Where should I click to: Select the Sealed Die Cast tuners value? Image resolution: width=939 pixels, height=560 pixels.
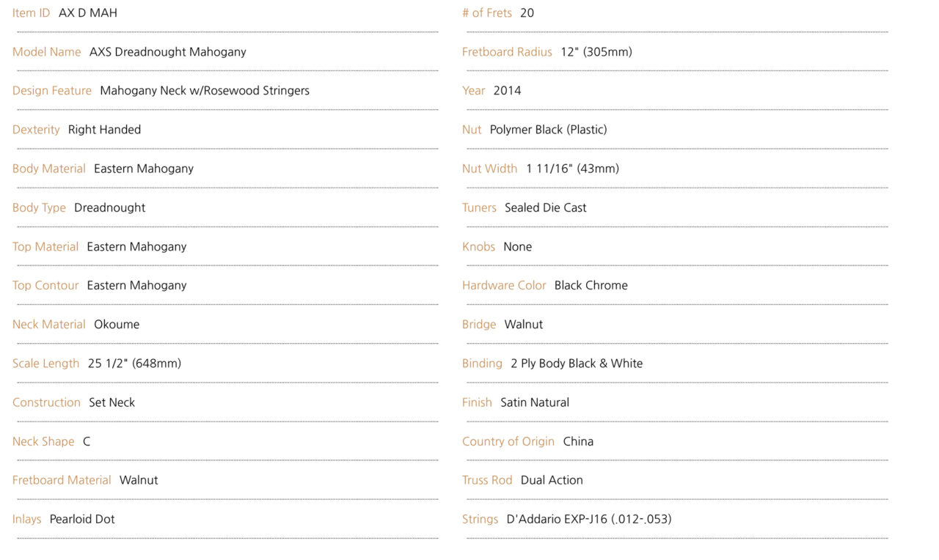(546, 207)
